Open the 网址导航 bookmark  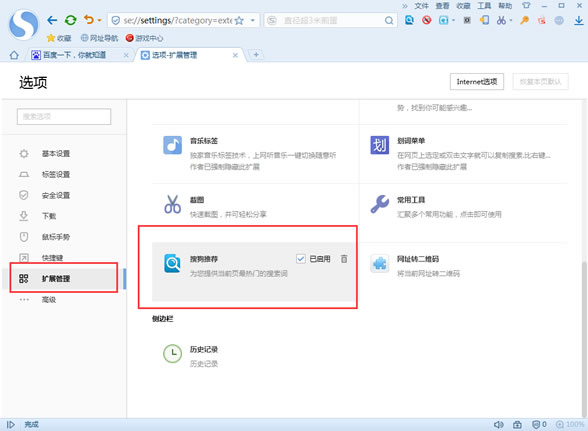pyautogui.click(x=99, y=38)
